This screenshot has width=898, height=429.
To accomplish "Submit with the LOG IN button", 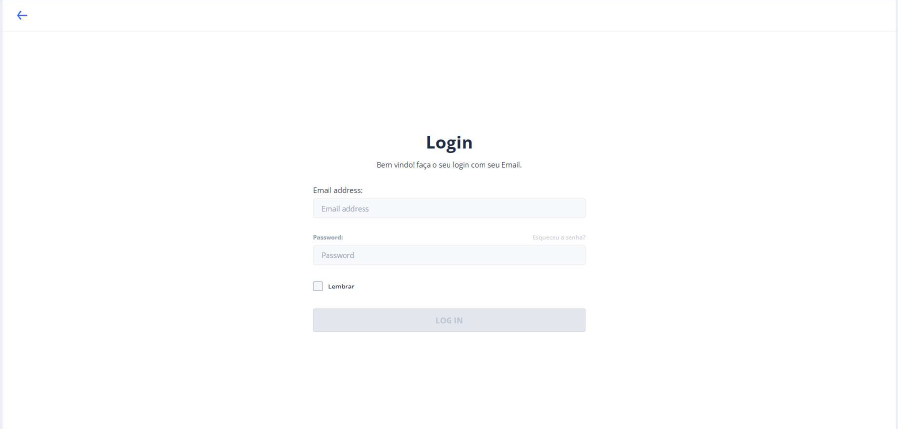I will (449, 320).
